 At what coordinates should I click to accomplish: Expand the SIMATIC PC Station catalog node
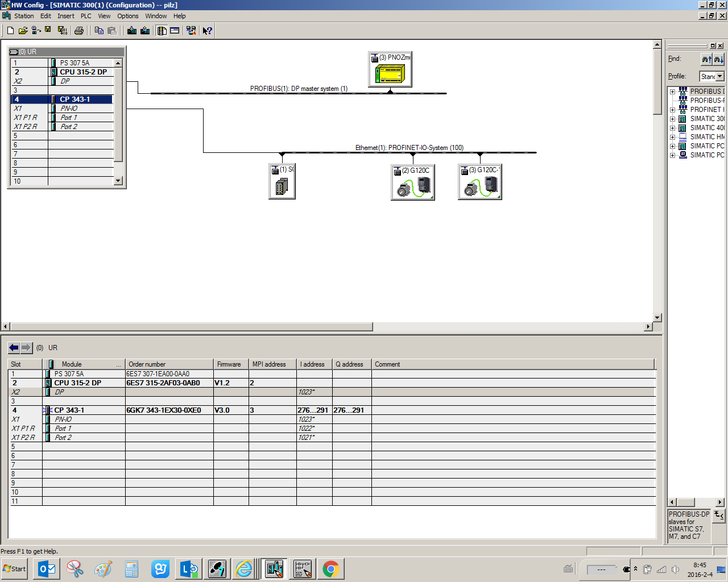tap(672, 155)
